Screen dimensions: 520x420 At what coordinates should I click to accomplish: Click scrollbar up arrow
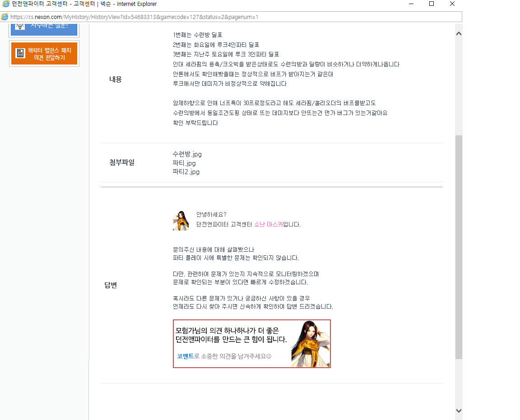(459, 33)
